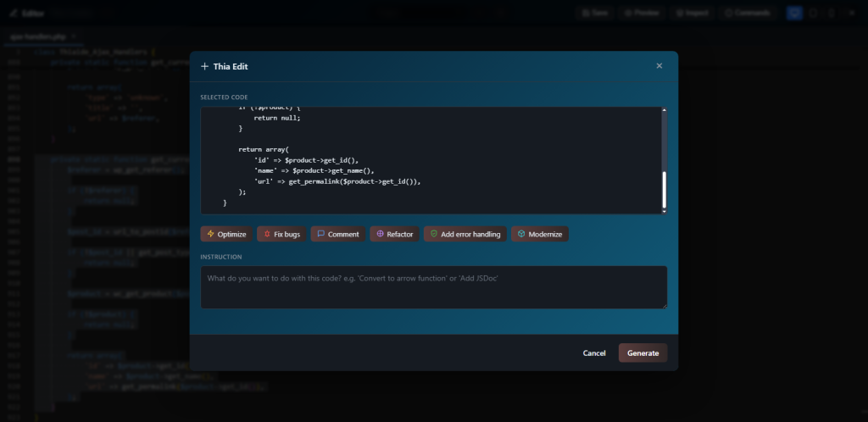
Task: Pick the Refactor quick action
Action: click(394, 234)
